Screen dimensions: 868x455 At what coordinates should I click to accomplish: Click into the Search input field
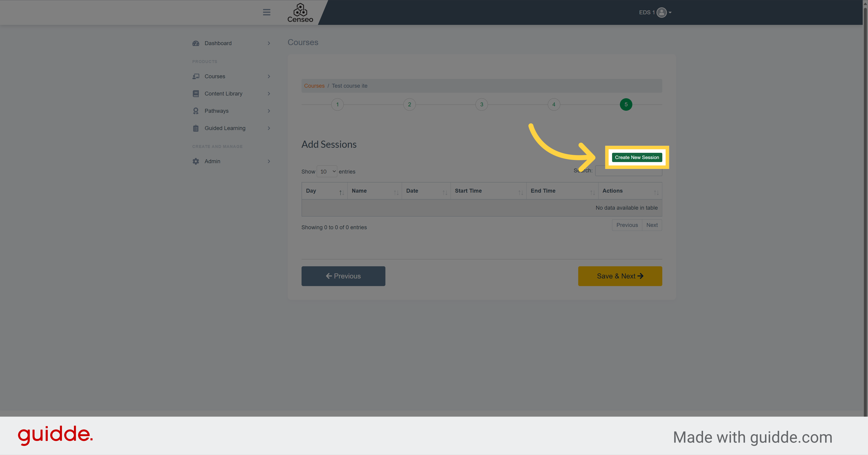pos(628,171)
